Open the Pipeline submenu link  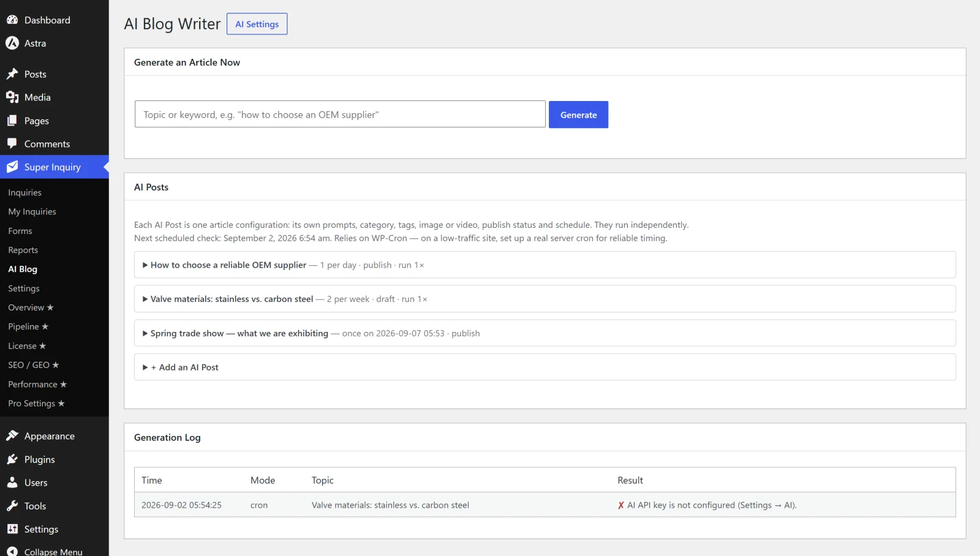(x=28, y=326)
